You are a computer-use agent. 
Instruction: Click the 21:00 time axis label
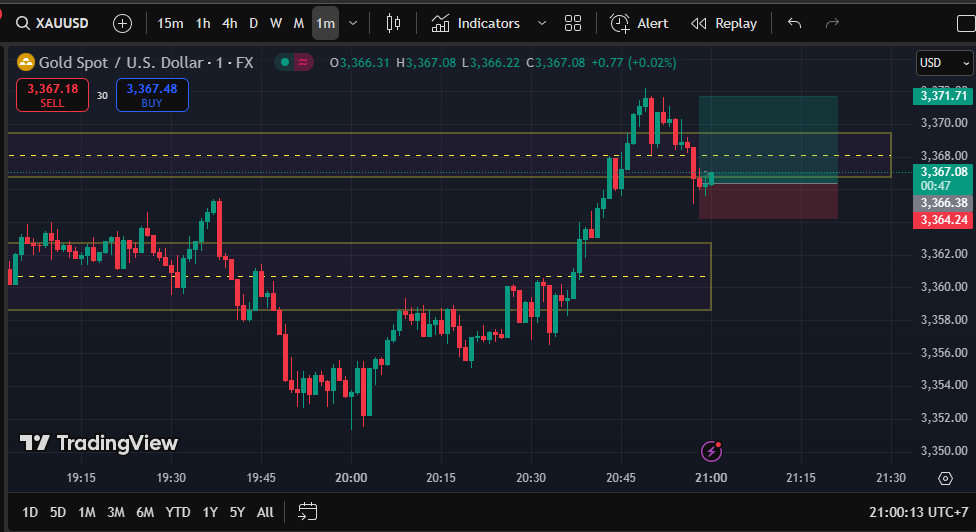(x=711, y=478)
